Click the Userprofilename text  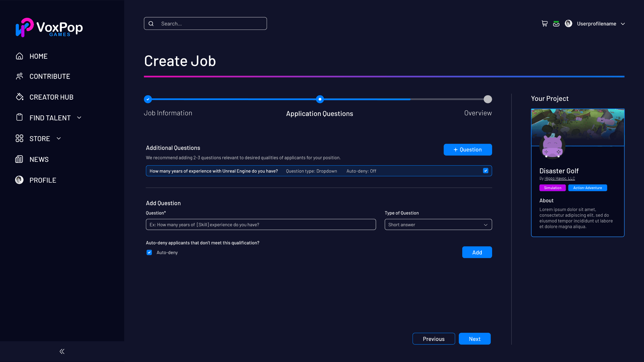click(x=596, y=24)
